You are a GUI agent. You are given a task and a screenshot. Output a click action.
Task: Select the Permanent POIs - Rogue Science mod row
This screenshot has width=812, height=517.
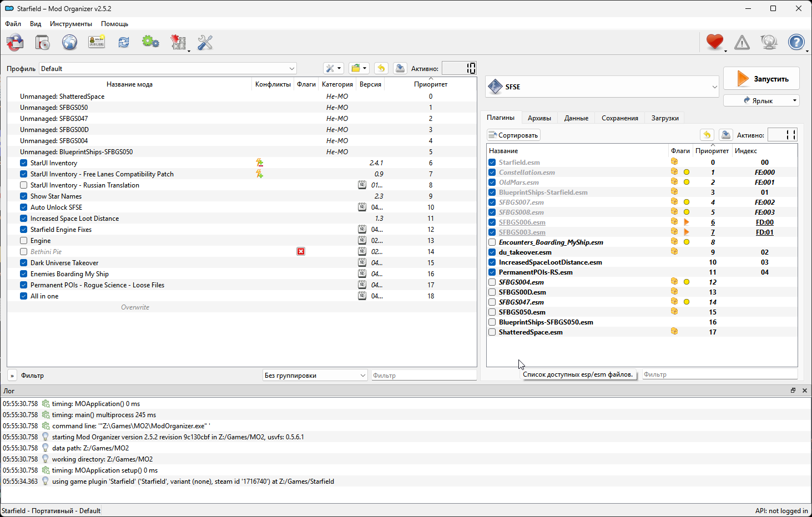(x=242, y=285)
